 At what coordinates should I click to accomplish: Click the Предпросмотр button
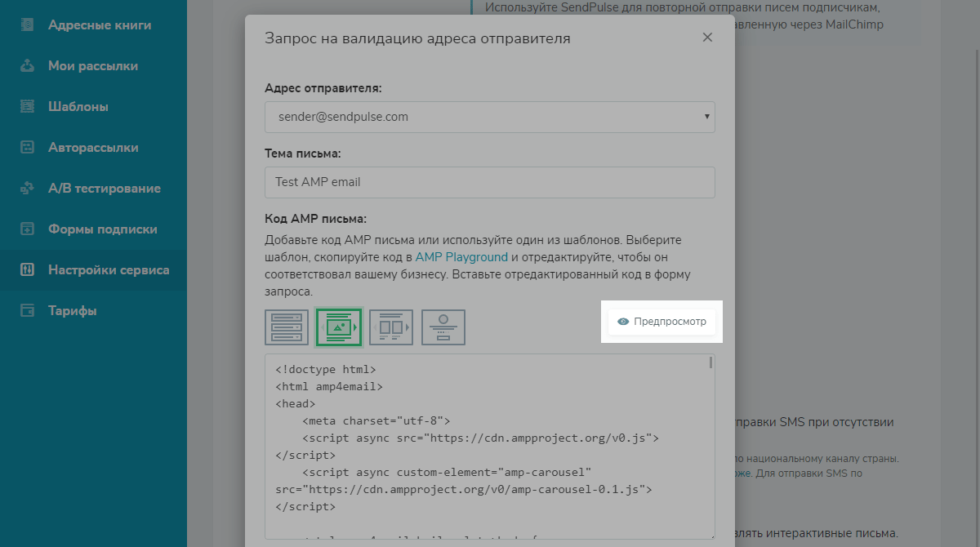tap(662, 322)
